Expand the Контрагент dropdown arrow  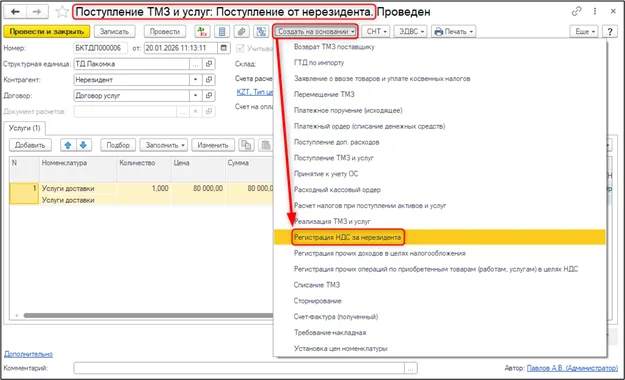click(x=195, y=80)
